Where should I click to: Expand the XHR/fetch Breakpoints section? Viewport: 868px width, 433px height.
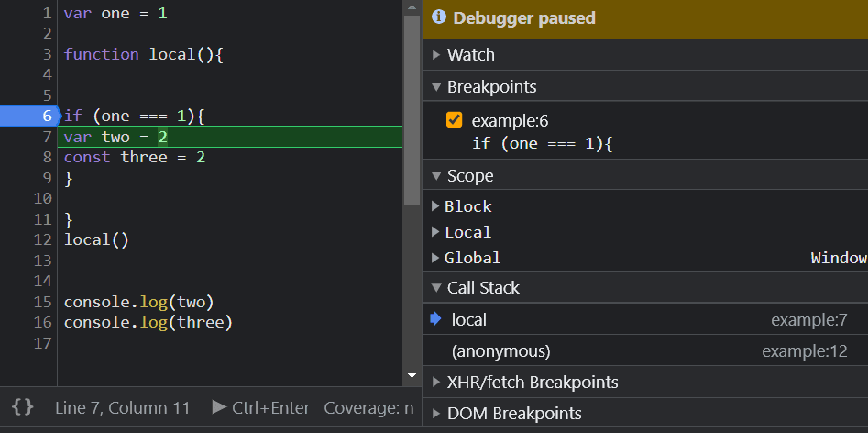(x=437, y=382)
